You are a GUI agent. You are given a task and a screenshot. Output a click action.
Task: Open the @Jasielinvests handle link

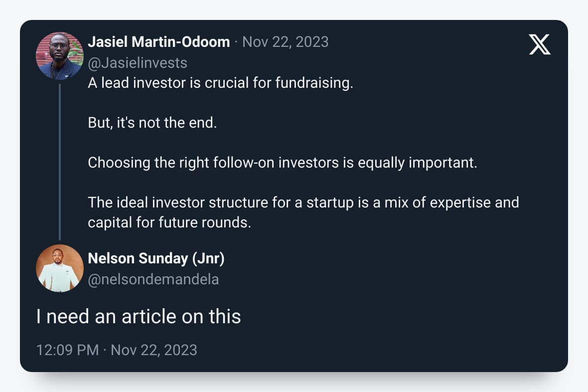[138, 63]
